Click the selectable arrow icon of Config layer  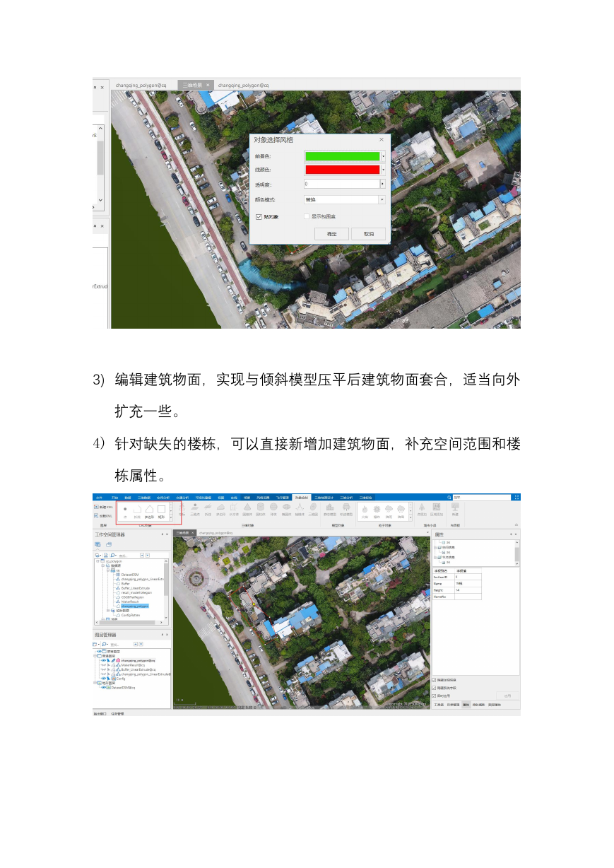coord(108,678)
